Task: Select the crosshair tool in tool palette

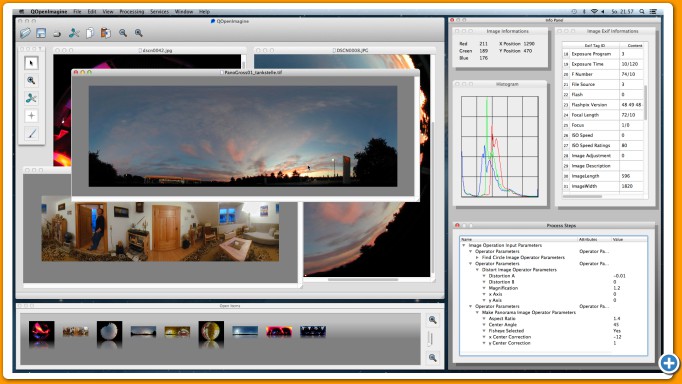Action: (x=31, y=116)
